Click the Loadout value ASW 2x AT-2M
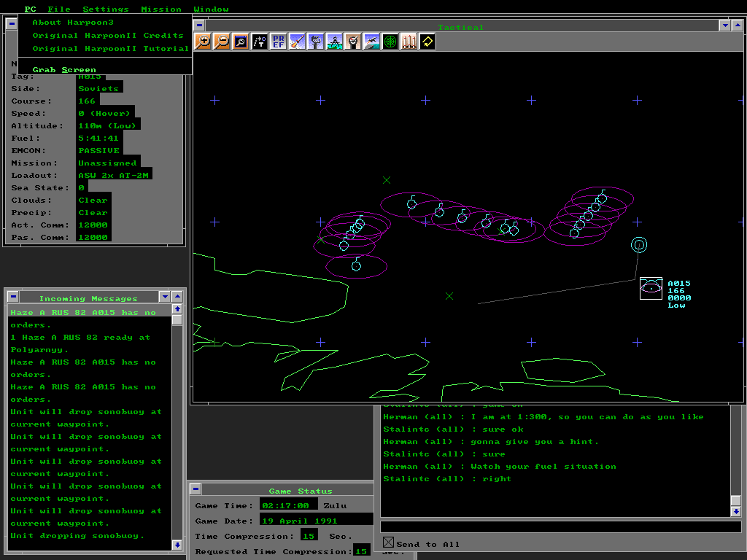747x560 pixels. point(115,175)
